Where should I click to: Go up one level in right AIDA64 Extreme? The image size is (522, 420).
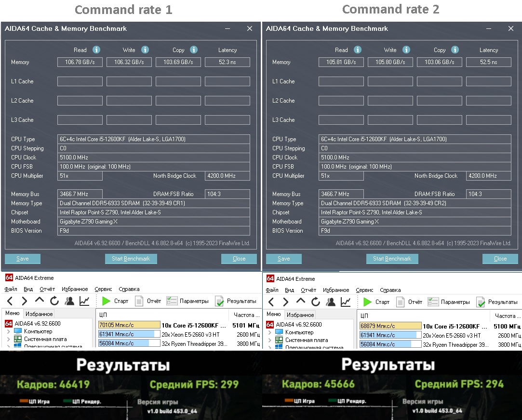301,302
